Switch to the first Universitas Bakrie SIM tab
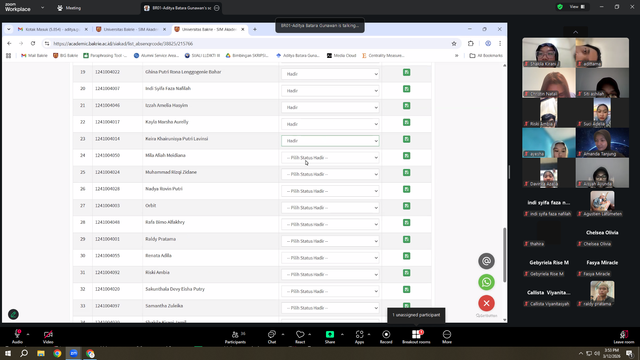640x360 pixels. click(x=131, y=29)
